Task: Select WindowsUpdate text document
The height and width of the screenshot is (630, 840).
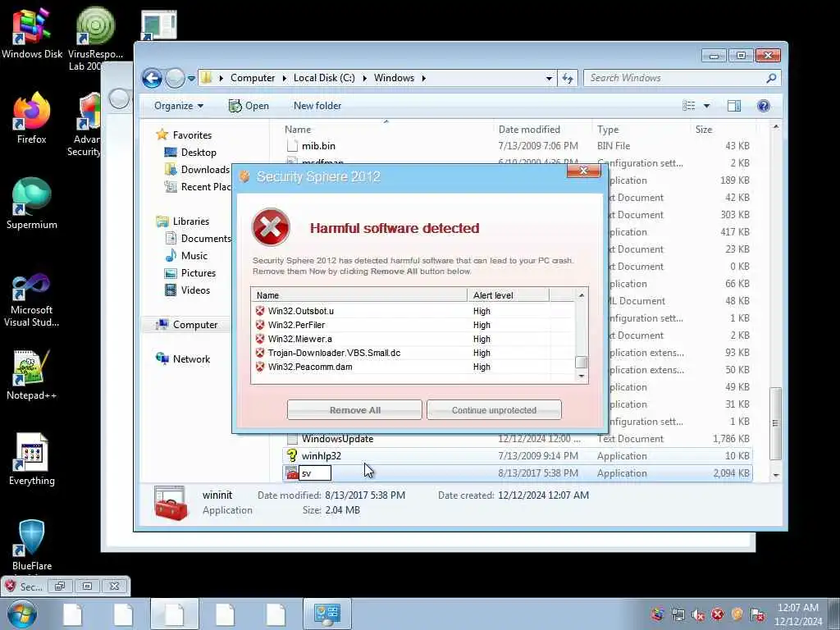Action: click(x=518, y=439)
